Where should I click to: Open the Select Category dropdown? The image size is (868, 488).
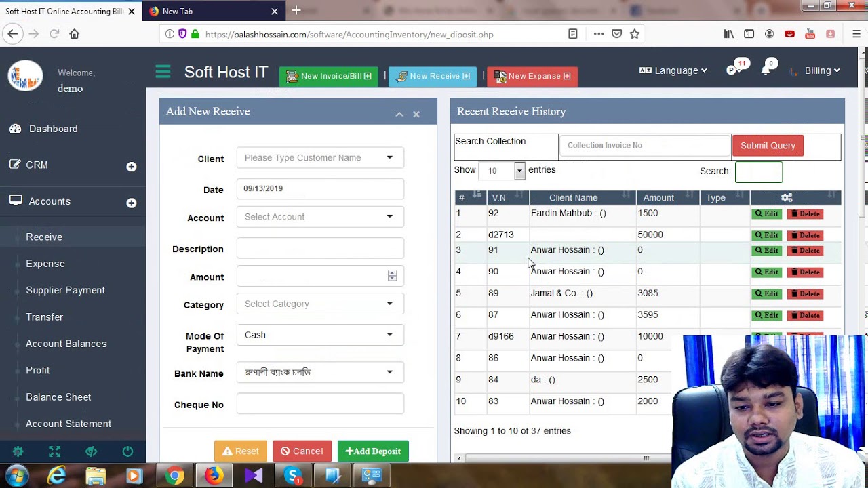coord(320,304)
